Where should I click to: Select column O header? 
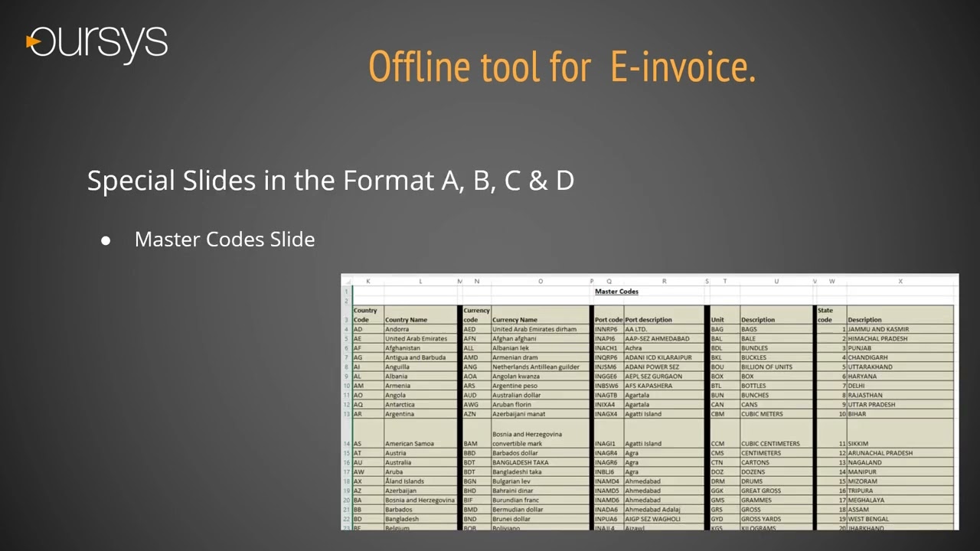(x=541, y=282)
